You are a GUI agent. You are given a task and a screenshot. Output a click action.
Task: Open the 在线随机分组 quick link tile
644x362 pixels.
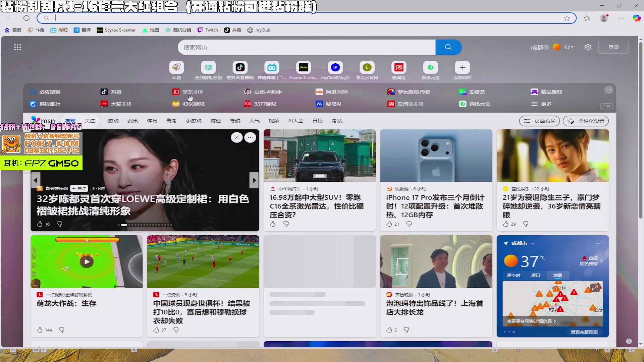tap(208, 71)
